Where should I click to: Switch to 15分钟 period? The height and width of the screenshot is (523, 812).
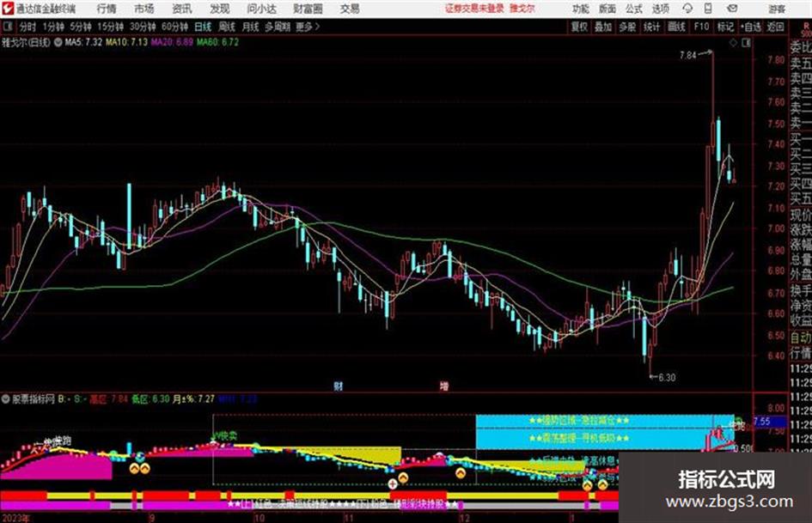click(x=110, y=27)
